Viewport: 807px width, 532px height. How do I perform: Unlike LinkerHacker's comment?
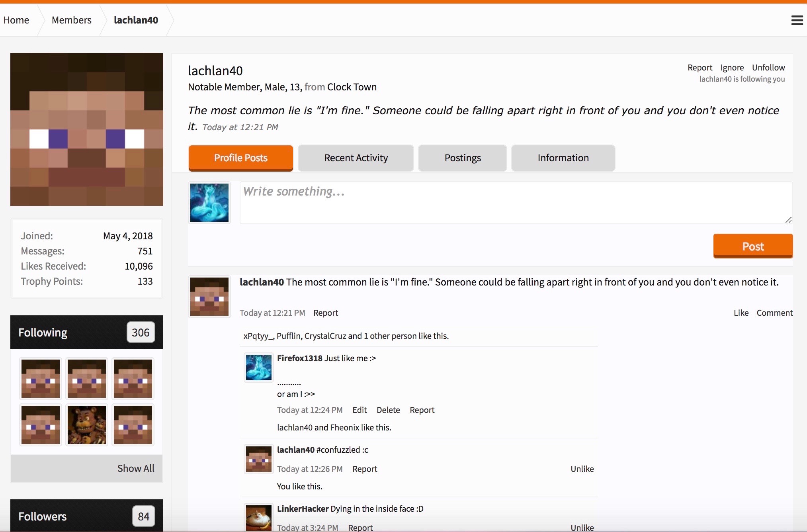tap(582, 528)
